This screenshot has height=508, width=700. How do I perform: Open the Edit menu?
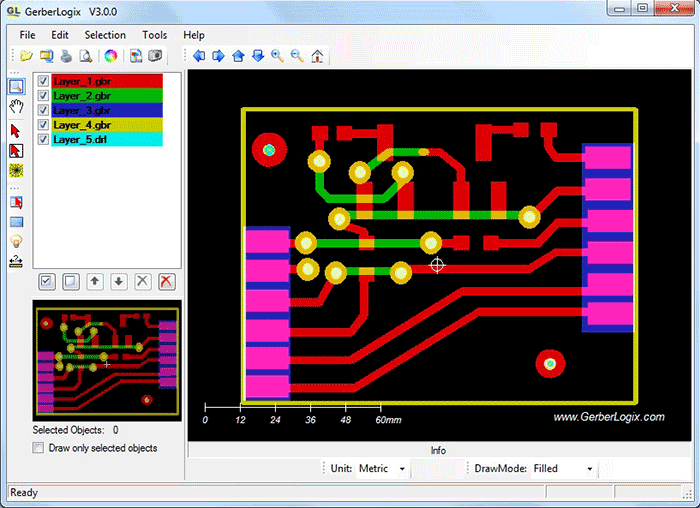click(60, 35)
